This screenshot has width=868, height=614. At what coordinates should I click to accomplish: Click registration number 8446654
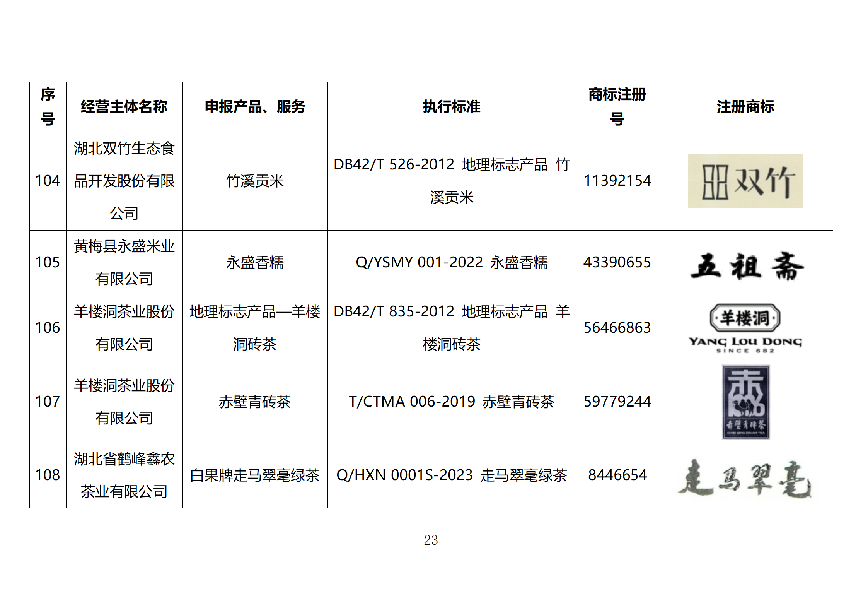pos(617,475)
